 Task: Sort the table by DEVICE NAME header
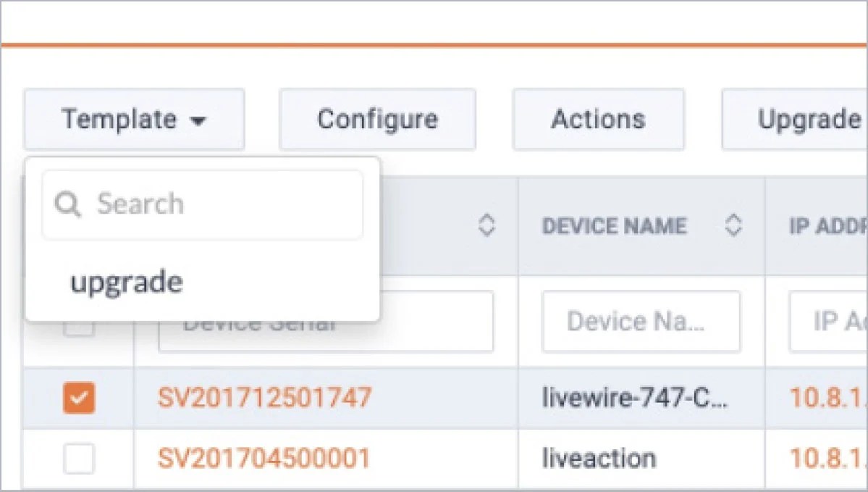pos(615,226)
